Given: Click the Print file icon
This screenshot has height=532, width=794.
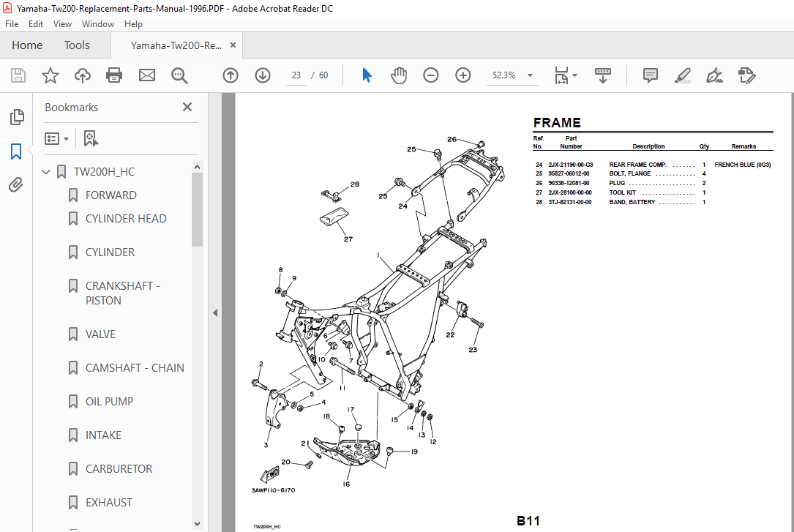Looking at the screenshot, I should pos(114,75).
